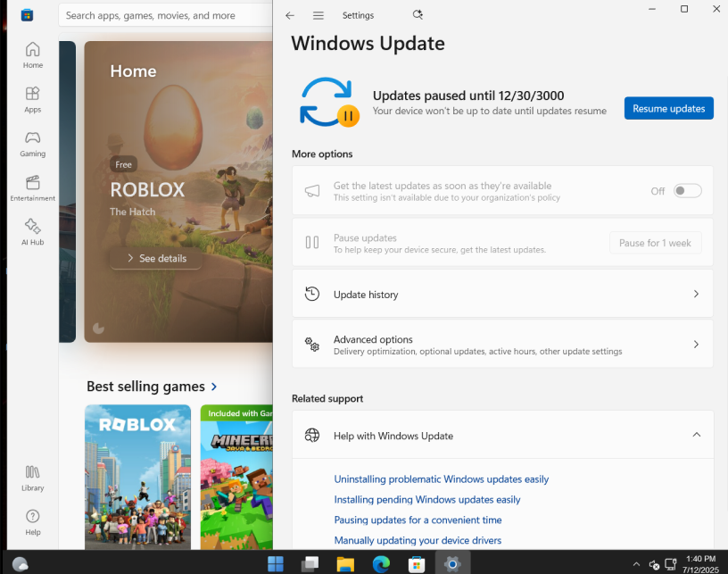Open Apps section in Microsoft Store
728x574 pixels.
point(32,99)
